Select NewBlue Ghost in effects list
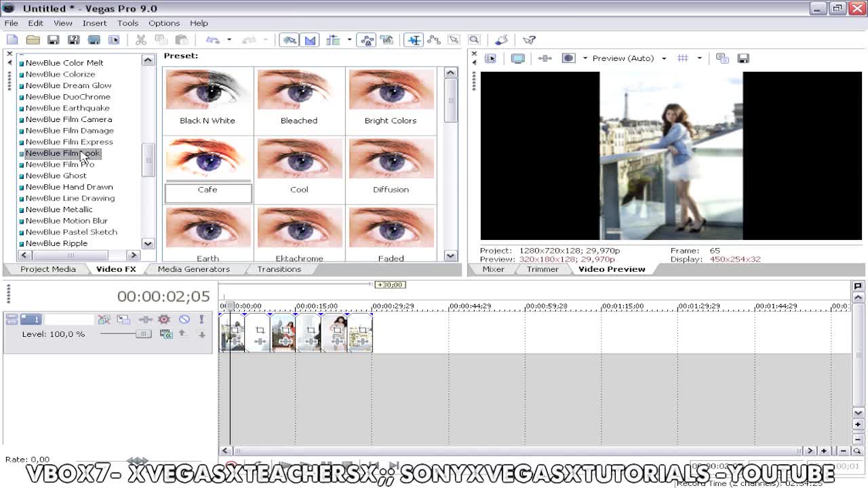 coord(56,176)
